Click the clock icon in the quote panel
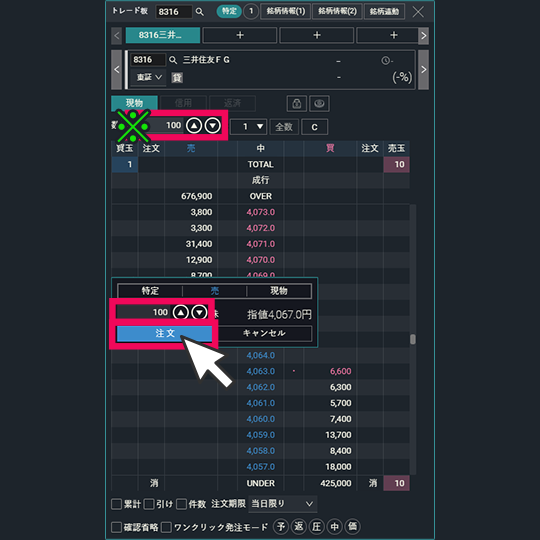The height and width of the screenshot is (540, 540). (385, 61)
